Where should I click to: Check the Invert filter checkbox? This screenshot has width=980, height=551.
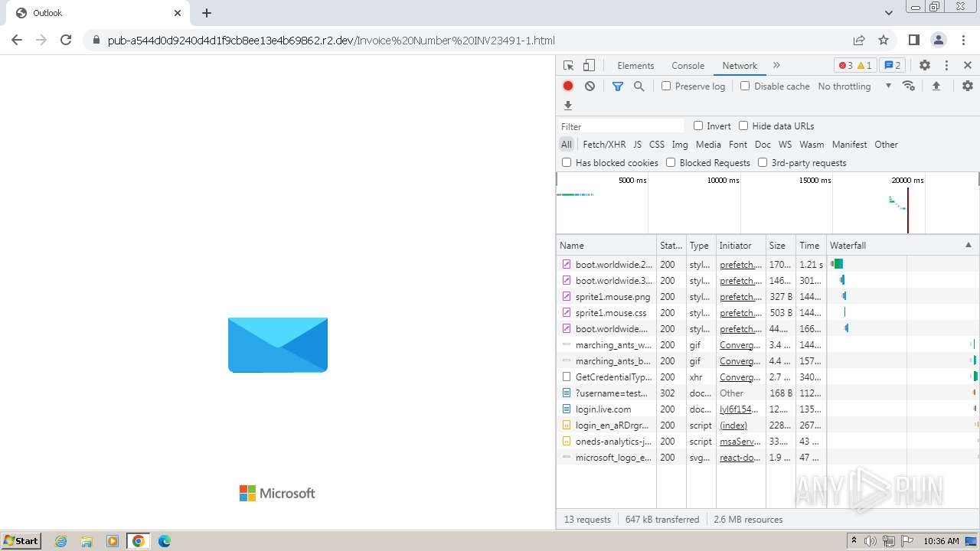click(698, 126)
